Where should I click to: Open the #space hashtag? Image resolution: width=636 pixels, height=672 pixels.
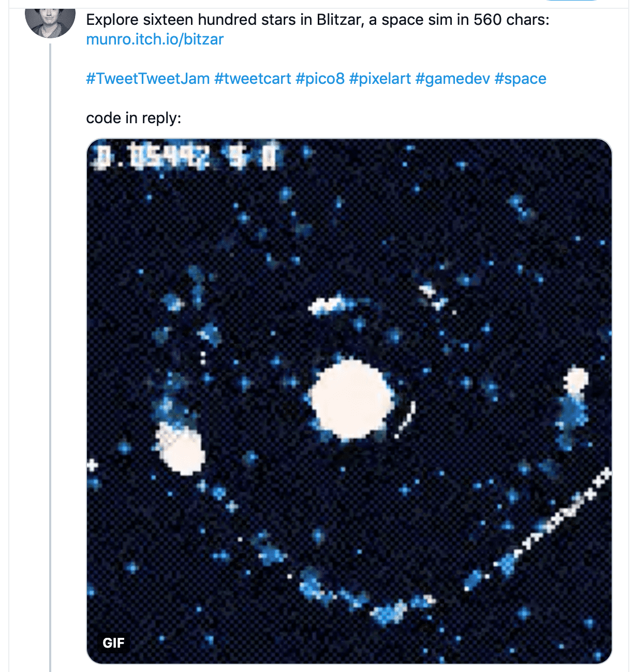520,79
